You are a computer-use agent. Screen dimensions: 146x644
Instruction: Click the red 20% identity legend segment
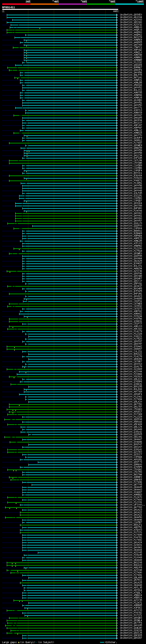[16, 4]
